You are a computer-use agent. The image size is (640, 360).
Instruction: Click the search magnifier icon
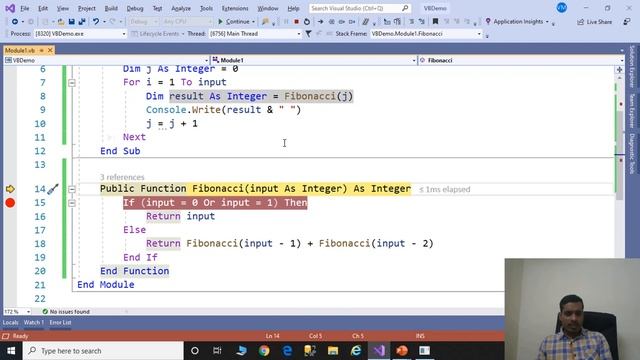[x=405, y=8]
